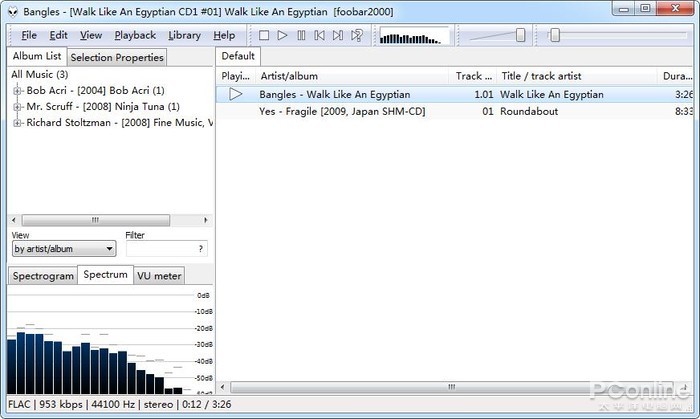Click the Play button in toolbar

tap(282, 35)
